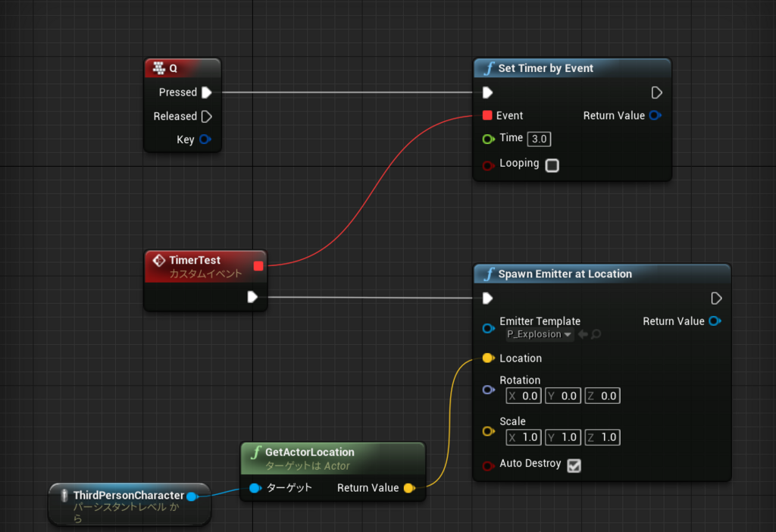Click the Emitter Template object pin

tap(489, 329)
